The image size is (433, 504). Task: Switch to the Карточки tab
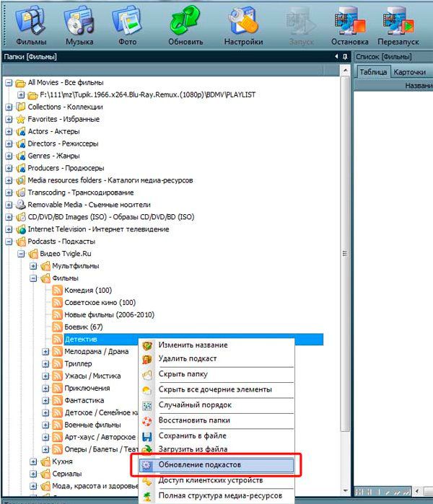(x=409, y=71)
